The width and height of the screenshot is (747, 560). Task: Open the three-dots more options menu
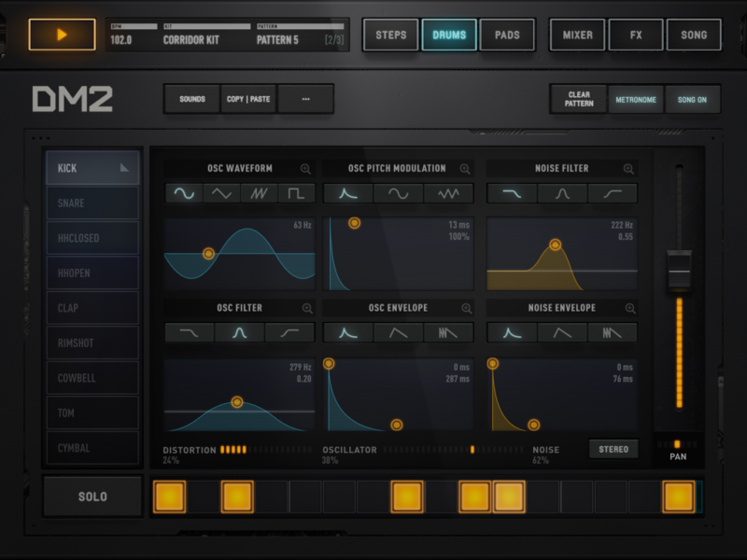[305, 99]
